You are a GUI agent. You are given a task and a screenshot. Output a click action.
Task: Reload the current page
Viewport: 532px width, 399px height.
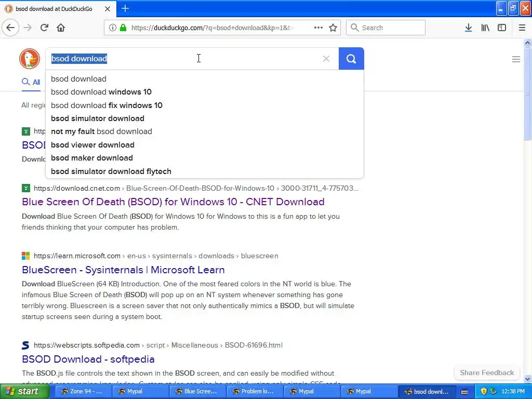tap(44, 28)
